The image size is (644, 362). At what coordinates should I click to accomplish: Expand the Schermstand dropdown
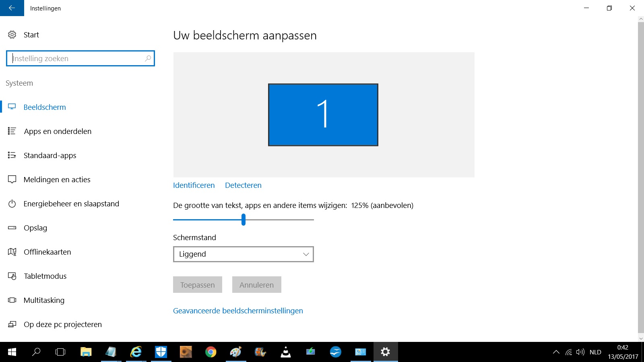click(x=244, y=254)
